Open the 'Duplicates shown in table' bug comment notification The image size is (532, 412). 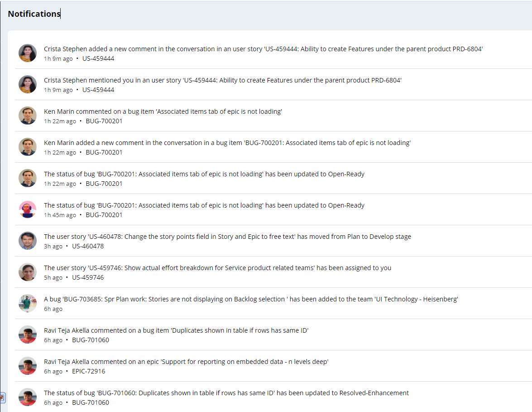(176, 330)
